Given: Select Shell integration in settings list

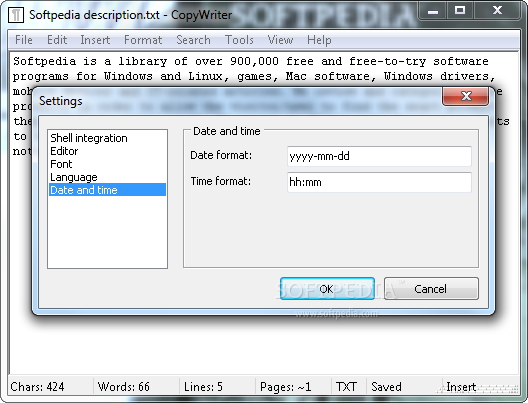Looking at the screenshot, I should tap(107, 138).
